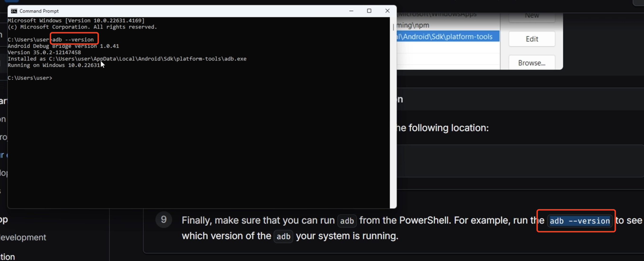The width and height of the screenshot is (644, 261).
Task: Click the step 9 number badge
Action: tap(163, 220)
